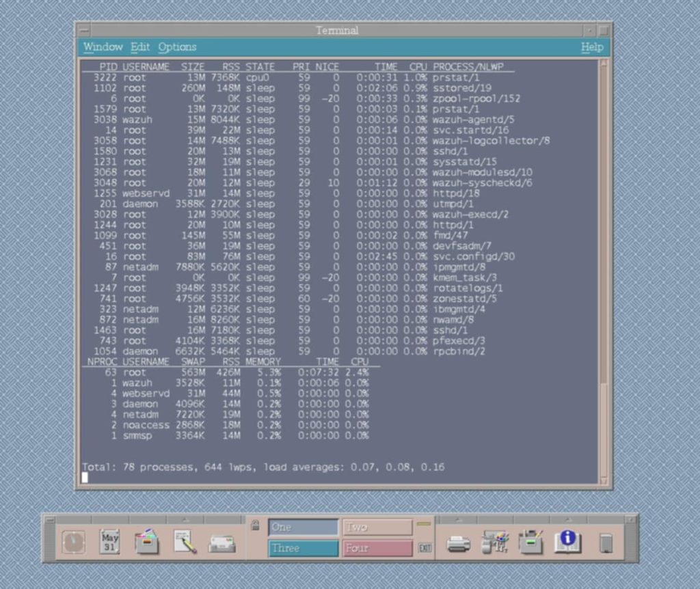Switch to workspace Four

[377, 548]
